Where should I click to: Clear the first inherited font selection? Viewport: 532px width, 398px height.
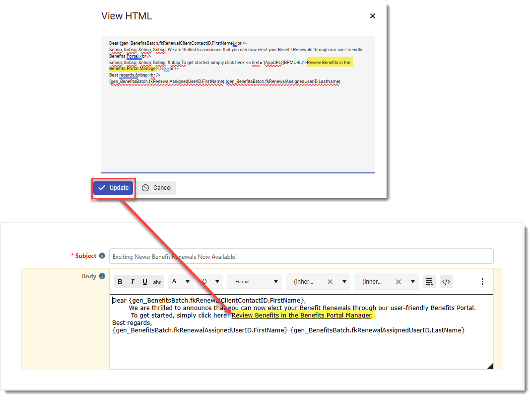click(330, 282)
